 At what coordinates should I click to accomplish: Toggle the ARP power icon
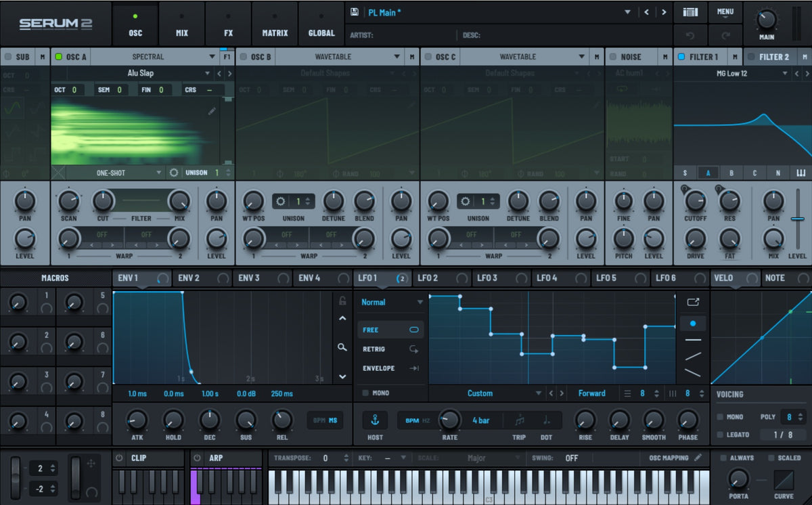(197, 458)
